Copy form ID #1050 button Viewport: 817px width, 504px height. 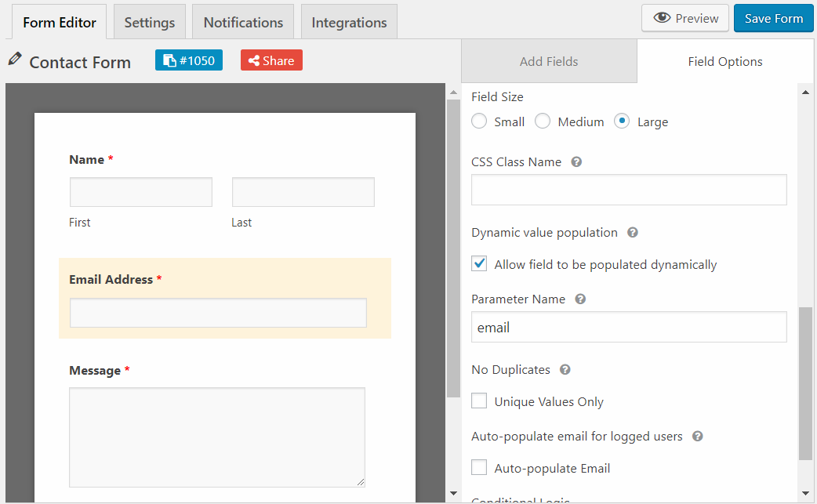click(189, 60)
